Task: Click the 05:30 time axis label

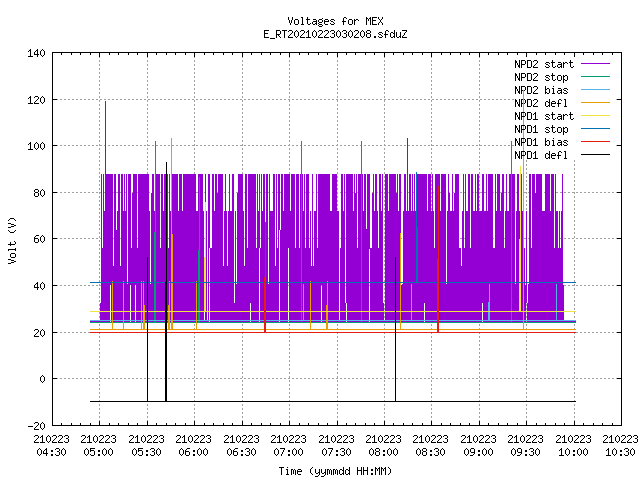Action: 146,452
